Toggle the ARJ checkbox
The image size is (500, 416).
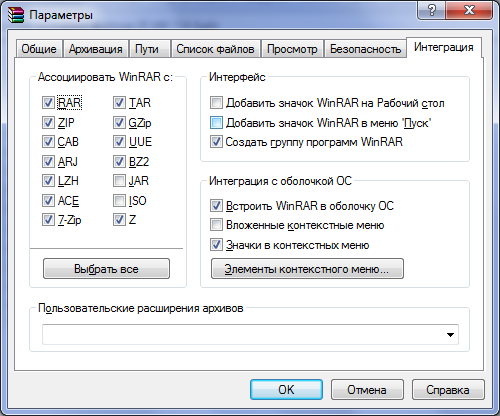tap(48, 162)
